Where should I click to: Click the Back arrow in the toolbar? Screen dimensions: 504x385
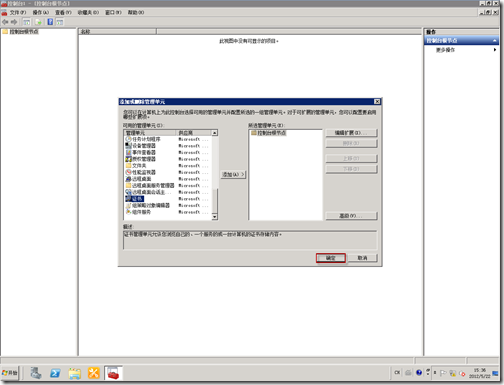[5, 22]
